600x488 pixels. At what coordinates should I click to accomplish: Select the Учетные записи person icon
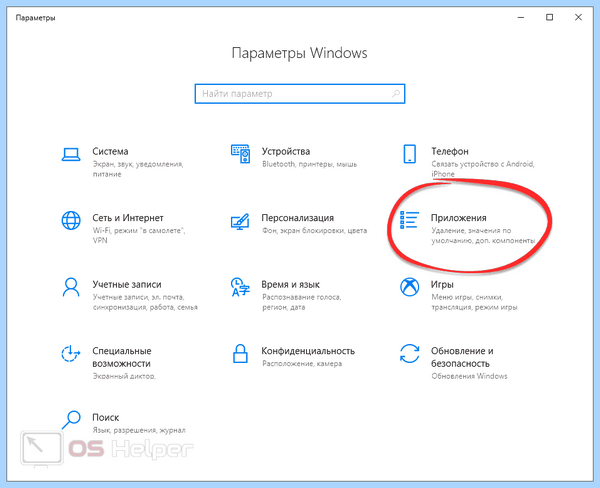[x=71, y=287]
